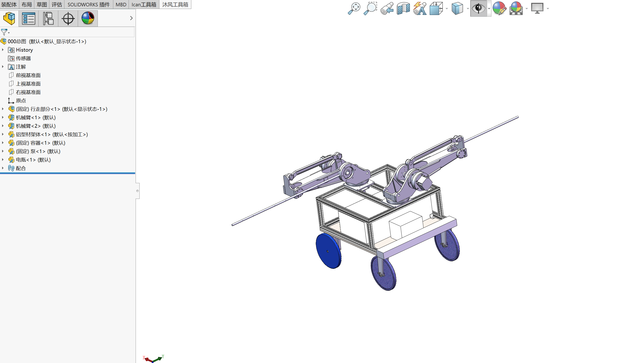
Task: Click Previous View icon
Action: point(387,8)
